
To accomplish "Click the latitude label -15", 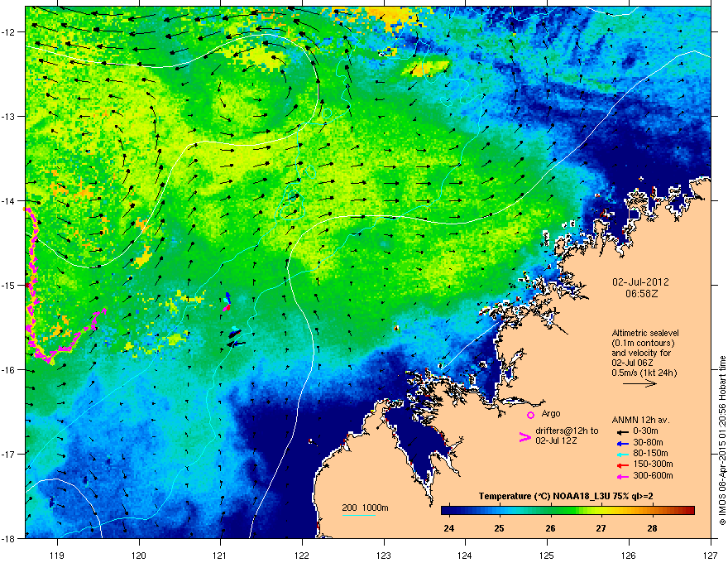I will (x=9, y=285).
